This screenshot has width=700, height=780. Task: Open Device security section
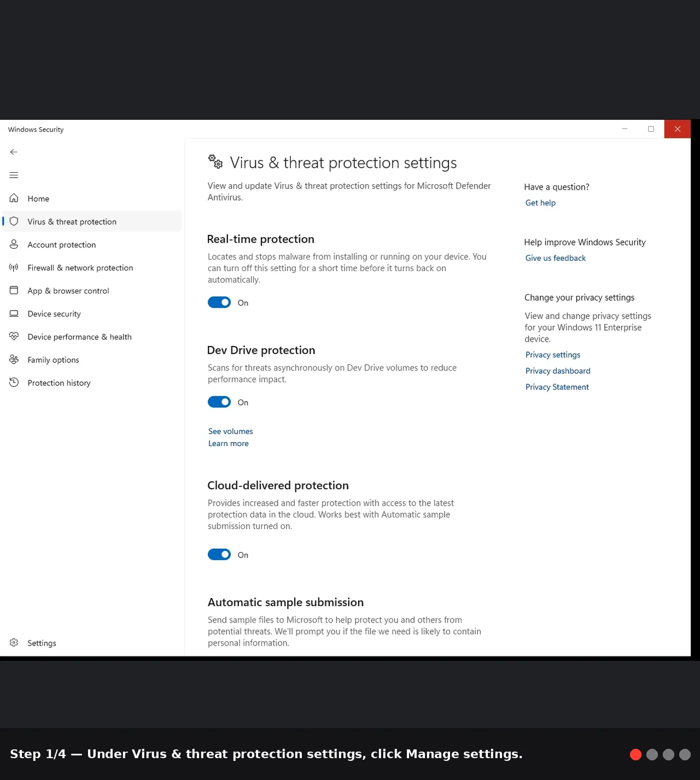[x=92, y=313]
